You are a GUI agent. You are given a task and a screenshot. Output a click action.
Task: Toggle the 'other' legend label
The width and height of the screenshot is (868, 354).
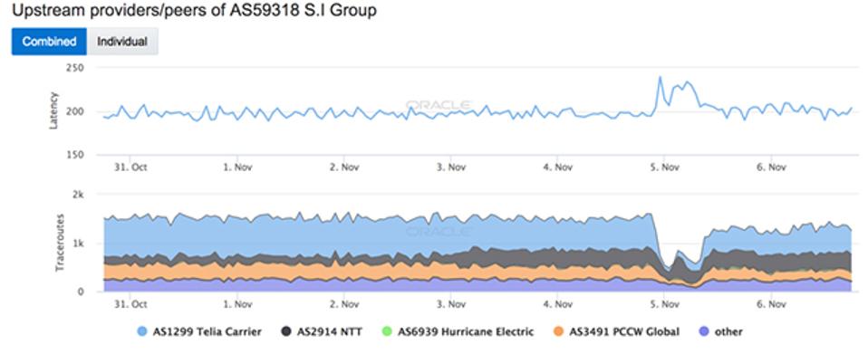(x=728, y=332)
